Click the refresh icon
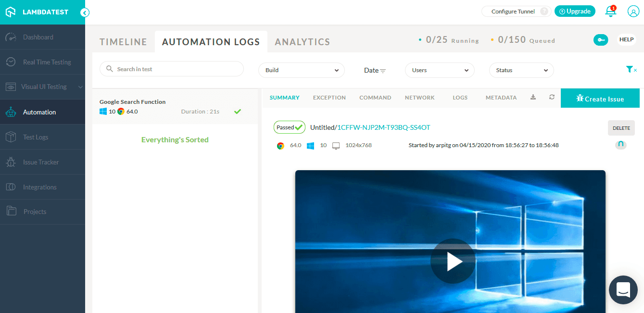The image size is (644, 313). tap(552, 97)
